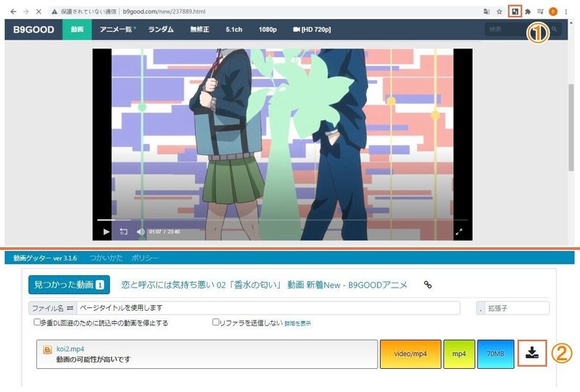Stop loading the page

click(x=38, y=12)
